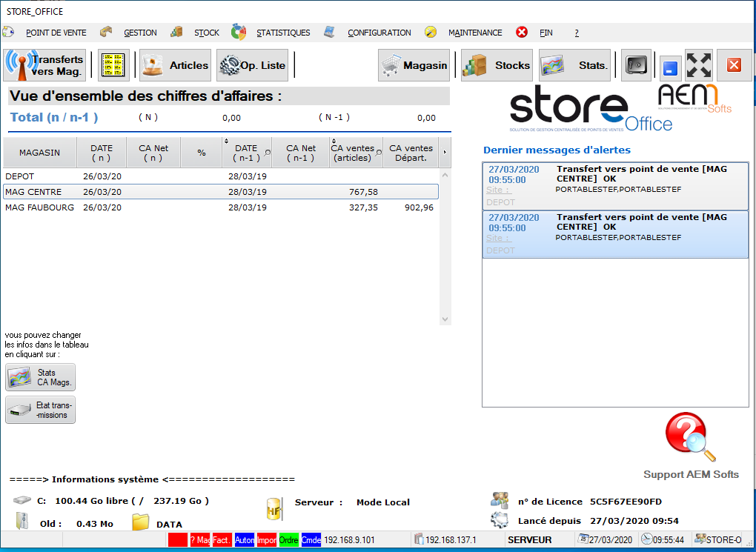The width and height of the screenshot is (756, 552).
Task: Select the MAG FAUBOURG table row
Action: tap(221, 207)
